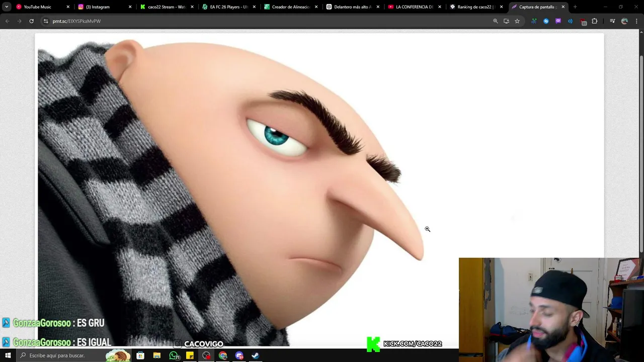The height and width of the screenshot is (362, 644).
Task: Close the YouTube Music tab
Action: [68, 7]
